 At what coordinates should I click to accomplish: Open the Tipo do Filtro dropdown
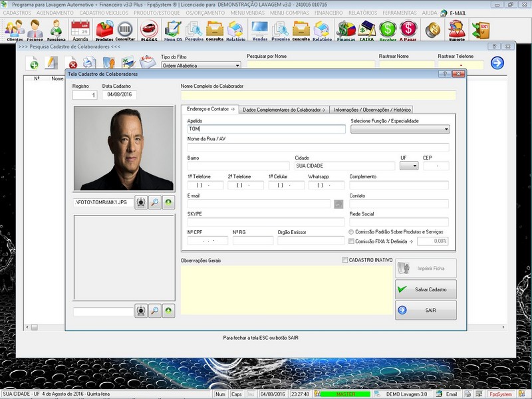201,65
